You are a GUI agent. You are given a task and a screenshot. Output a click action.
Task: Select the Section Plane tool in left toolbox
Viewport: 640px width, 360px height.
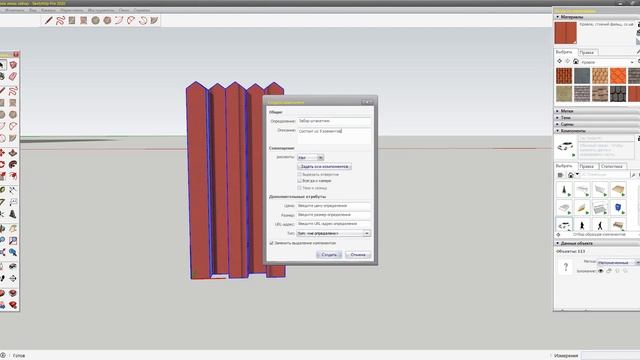13,278
